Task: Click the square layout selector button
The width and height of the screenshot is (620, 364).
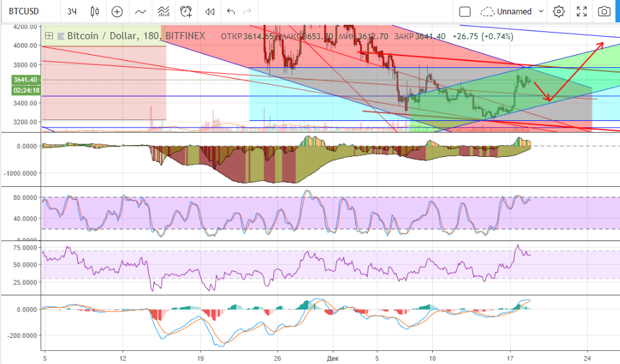Action: point(465,11)
